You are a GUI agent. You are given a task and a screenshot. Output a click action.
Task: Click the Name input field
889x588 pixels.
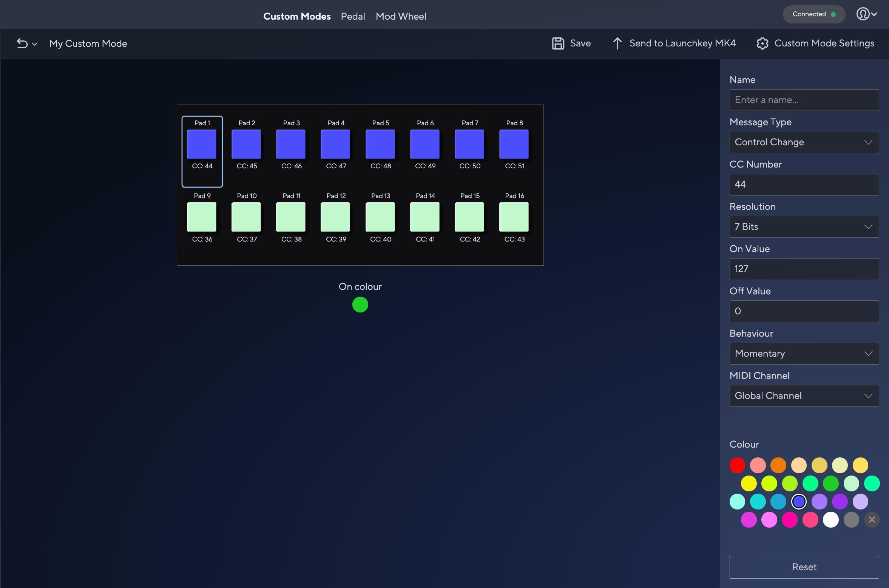tap(804, 100)
